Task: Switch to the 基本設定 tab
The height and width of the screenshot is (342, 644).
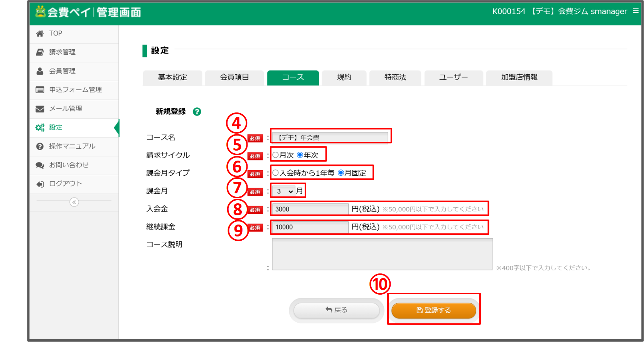Action: click(x=172, y=77)
